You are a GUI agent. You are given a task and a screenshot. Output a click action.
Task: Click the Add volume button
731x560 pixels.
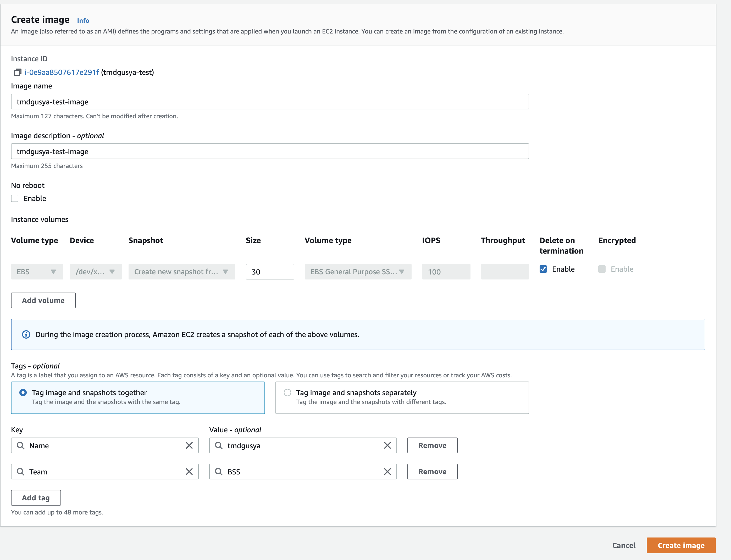pyautogui.click(x=43, y=300)
